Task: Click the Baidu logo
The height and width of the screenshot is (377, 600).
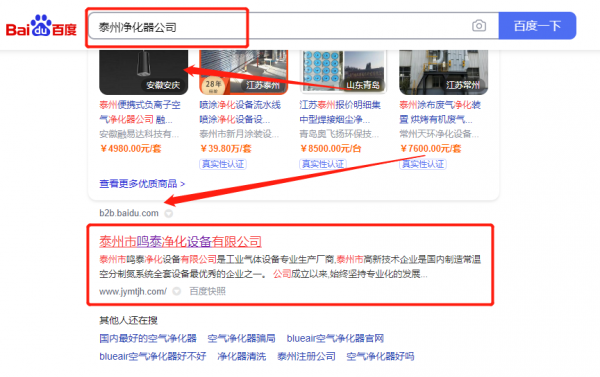Action: click(x=41, y=26)
